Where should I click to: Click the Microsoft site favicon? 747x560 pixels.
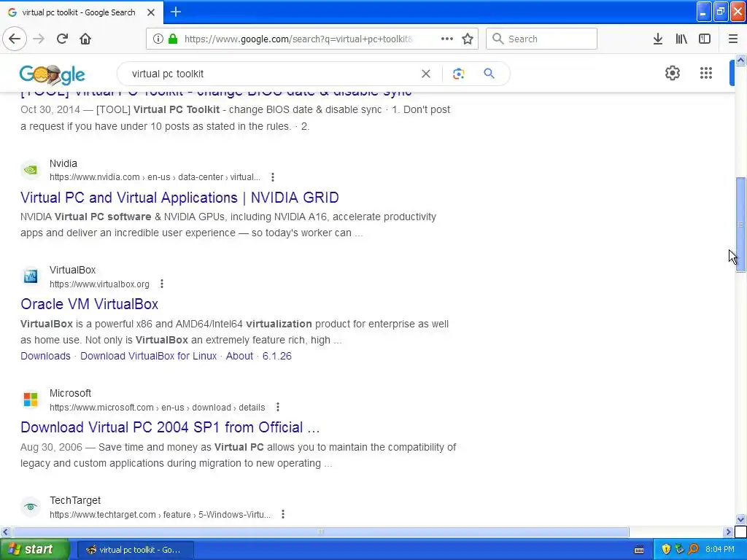pyautogui.click(x=31, y=400)
